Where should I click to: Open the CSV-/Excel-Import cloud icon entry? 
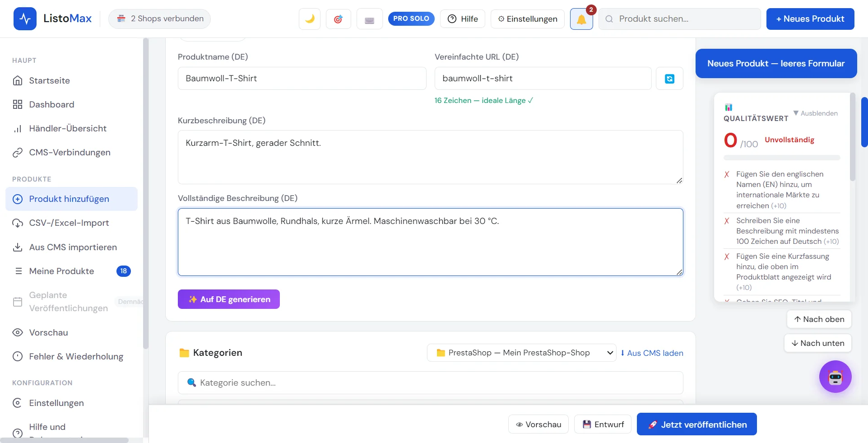pos(71,223)
